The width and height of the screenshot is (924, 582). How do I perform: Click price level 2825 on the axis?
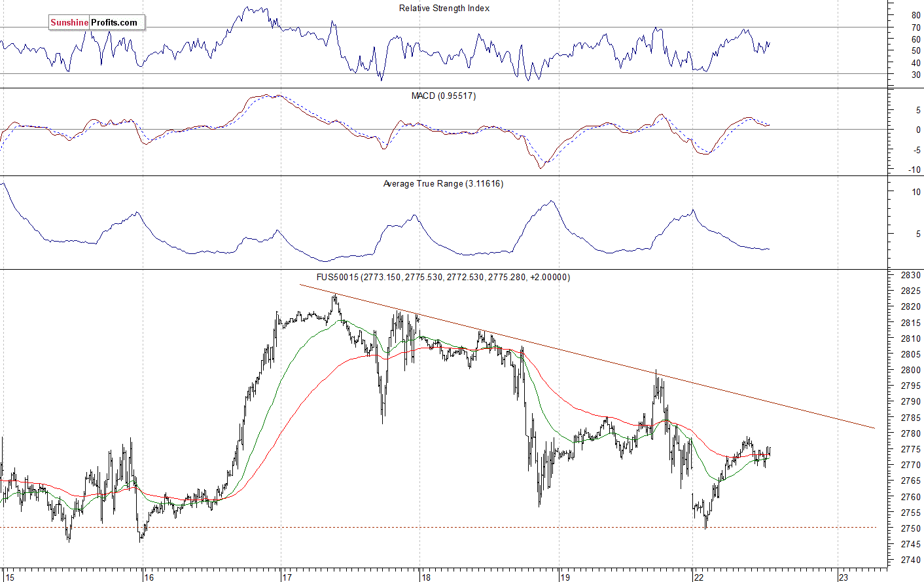click(910, 291)
